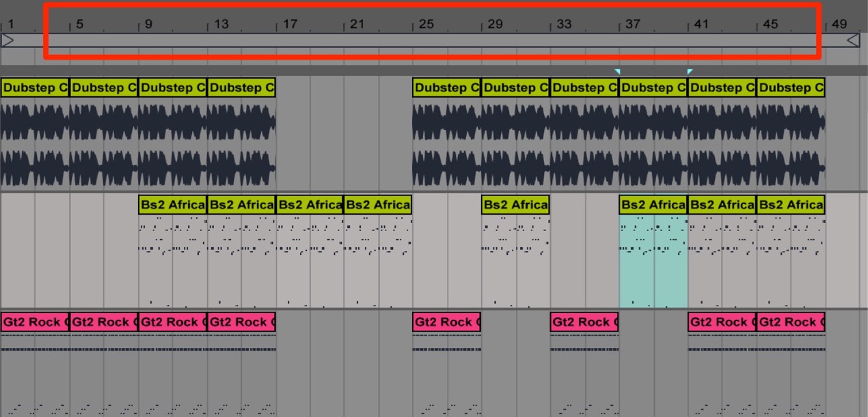Click bar 37 on the timeline ruler
Screen dimensions: 868x417
click(x=633, y=24)
